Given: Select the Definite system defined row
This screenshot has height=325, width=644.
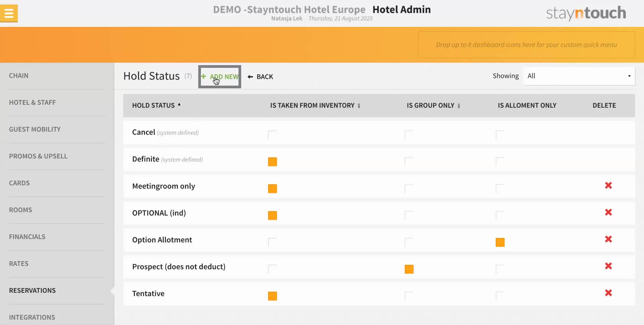Looking at the screenshot, I should (379, 159).
